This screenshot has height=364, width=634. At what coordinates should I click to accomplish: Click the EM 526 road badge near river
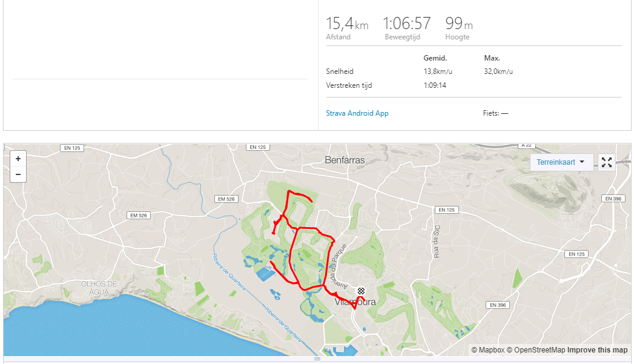(x=226, y=199)
